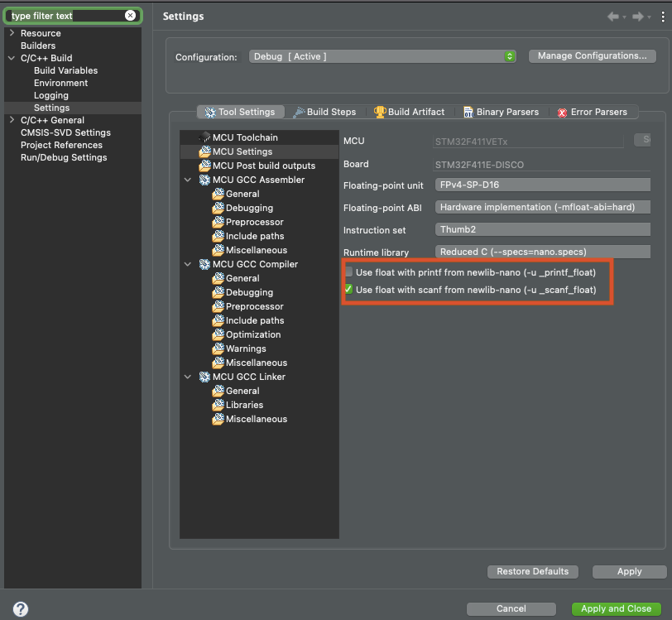Click the Compiler Optimization folder icon
Image resolution: width=672 pixels, height=620 pixels.
tap(218, 334)
